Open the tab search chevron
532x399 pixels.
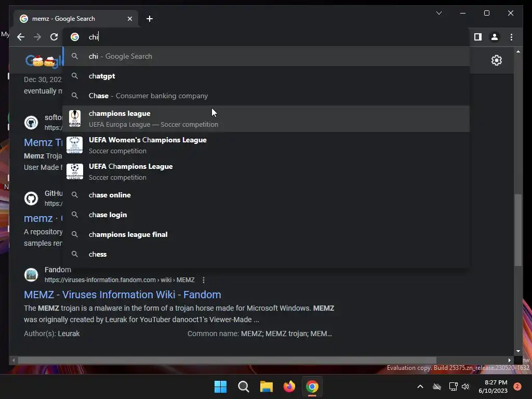[x=438, y=13]
